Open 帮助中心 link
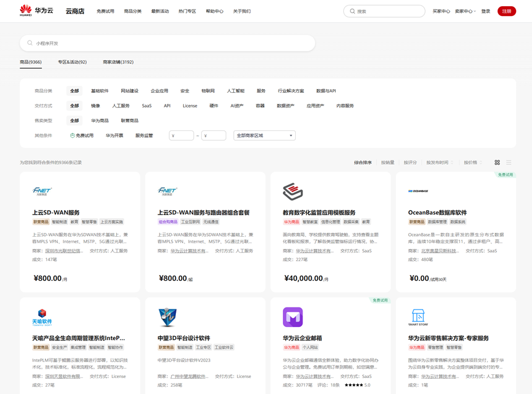Screen dimensions: 532x394 pos(215,11)
